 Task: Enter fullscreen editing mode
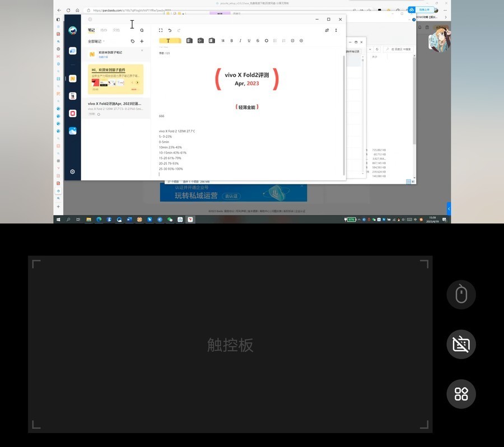pyautogui.click(x=161, y=30)
